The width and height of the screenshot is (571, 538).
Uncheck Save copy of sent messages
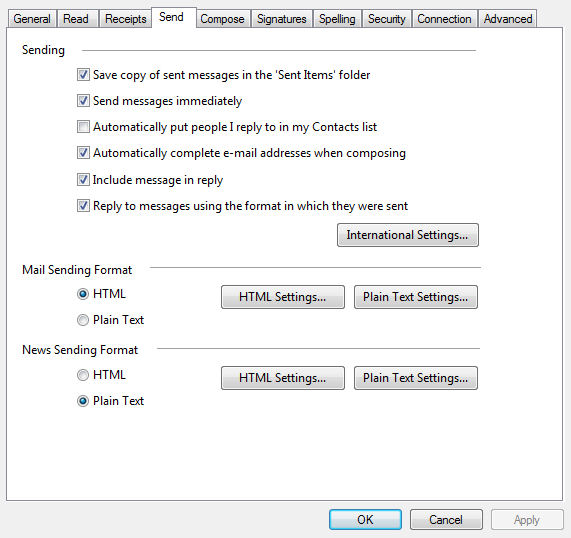click(83, 75)
